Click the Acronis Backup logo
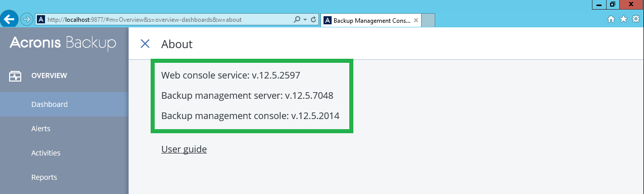 (x=63, y=44)
